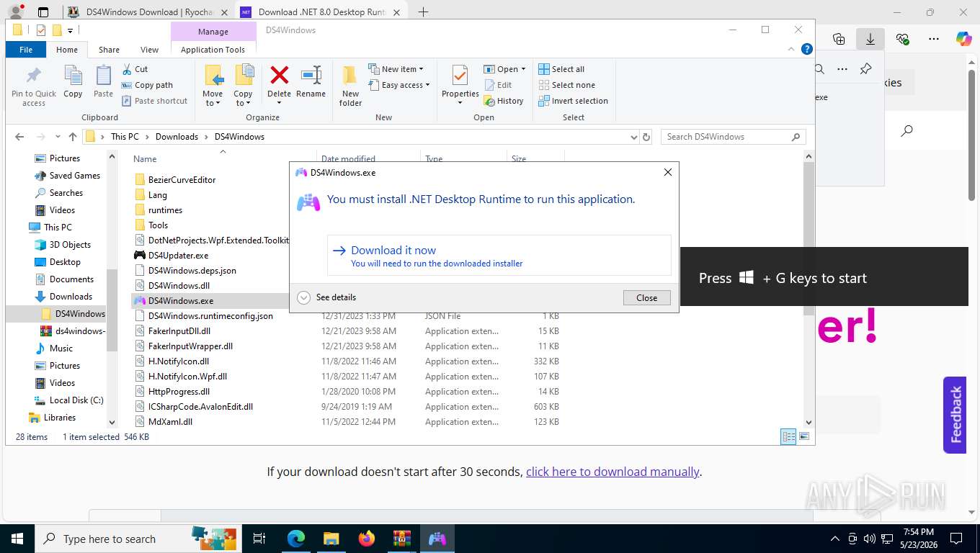Image resolution: width=980 pixels, height=553 pixels.
Task: Select the FakerInputDll.dll file
Action: pos(179,331)
